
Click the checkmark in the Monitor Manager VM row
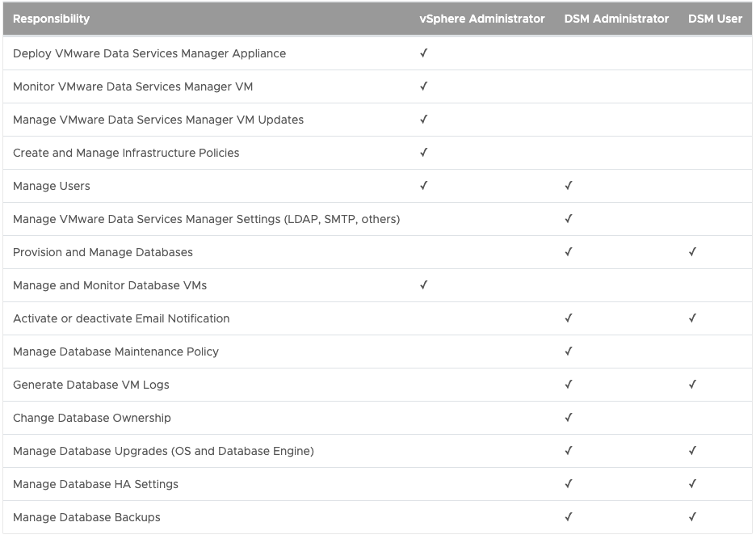[x=424, y=86]
